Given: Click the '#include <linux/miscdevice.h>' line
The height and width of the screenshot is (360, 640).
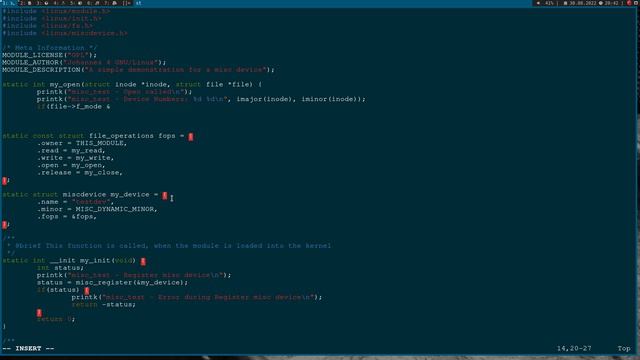Looking at the screenshot, I should (x=65, y=33).
